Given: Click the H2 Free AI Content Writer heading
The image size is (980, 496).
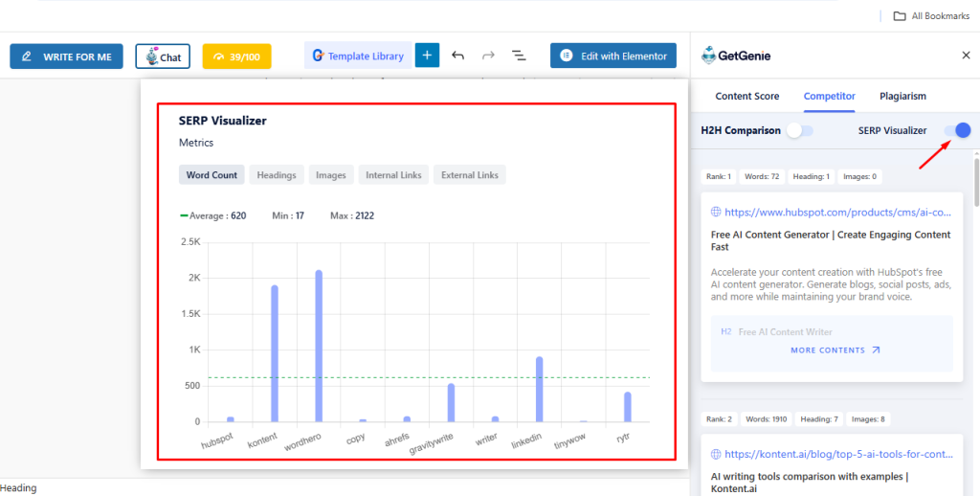Looking at the screenshot, I should tap(777, 332).
